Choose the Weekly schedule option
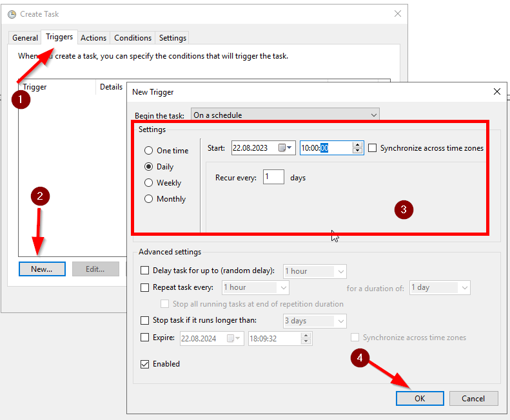The width and height of the screenshot is (510, 420). click(x=149, y=183)
